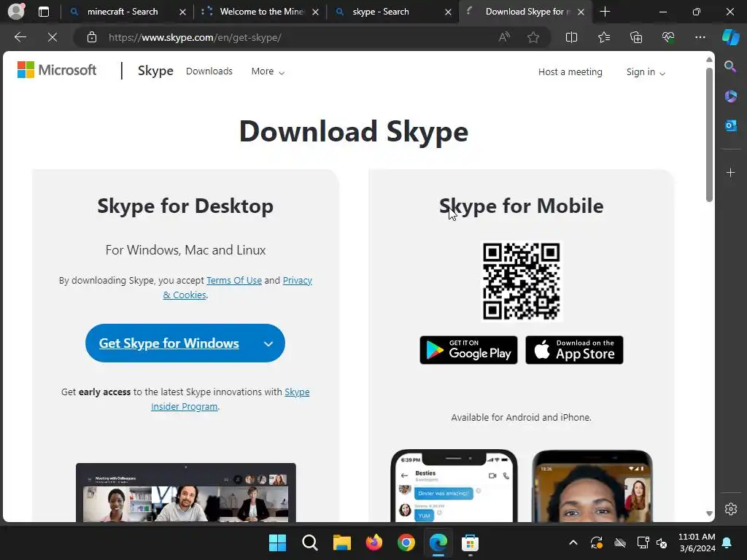Image resolution: width=747 pixels, height=560 pixels.
Task: Open the Windows Start button
Action: pyautogui.click(x=277, y=542)
